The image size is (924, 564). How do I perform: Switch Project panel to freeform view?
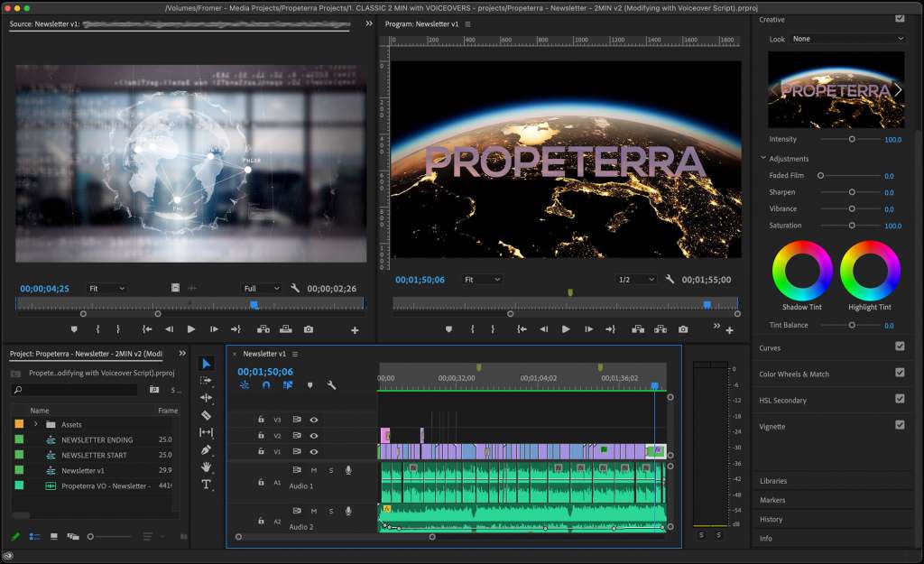[73, 536]
